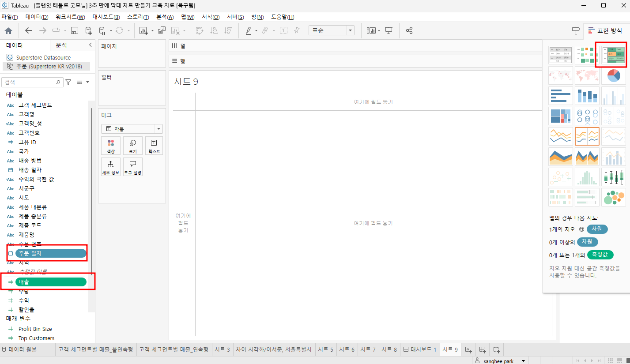630x364 pixels.
Task: Switch to the 대시보드 1 tab
Action: [x=420, y=349]
